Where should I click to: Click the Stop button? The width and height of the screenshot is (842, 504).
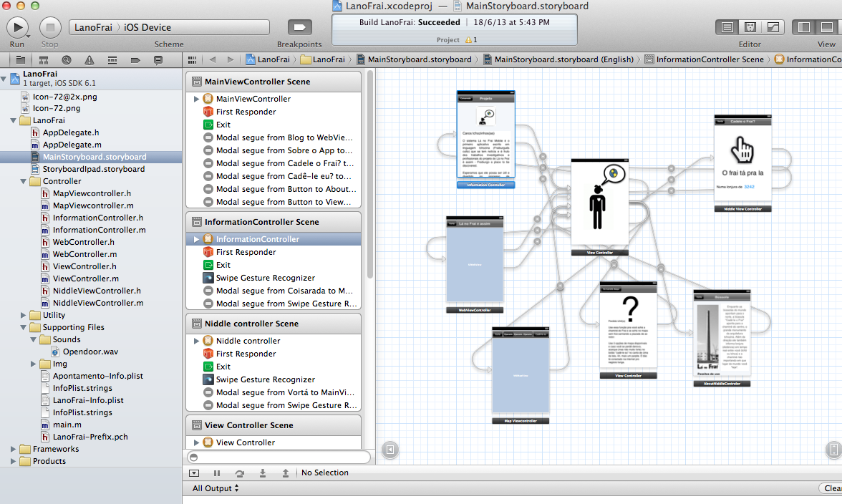click(50, 27)
